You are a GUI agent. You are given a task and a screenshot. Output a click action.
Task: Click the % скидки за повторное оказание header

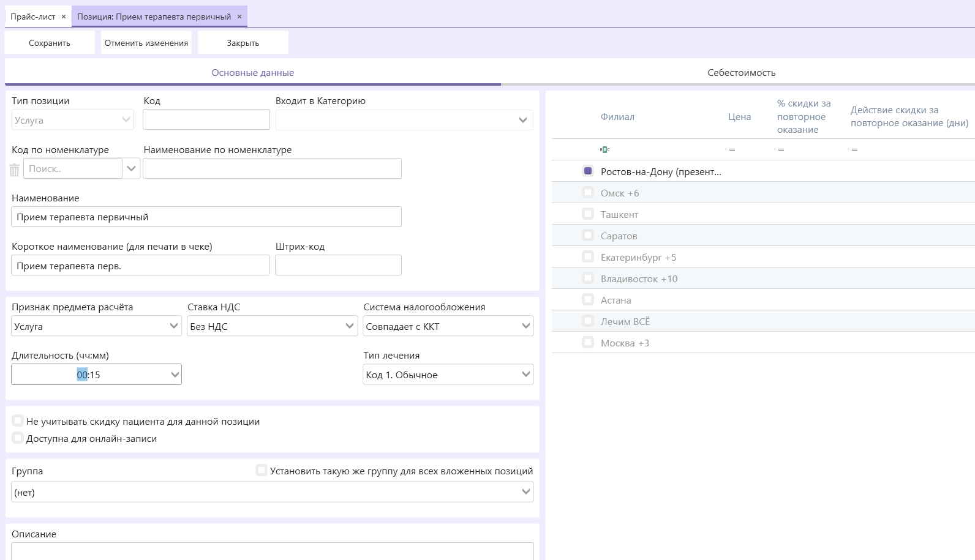(x=804, y=116)
